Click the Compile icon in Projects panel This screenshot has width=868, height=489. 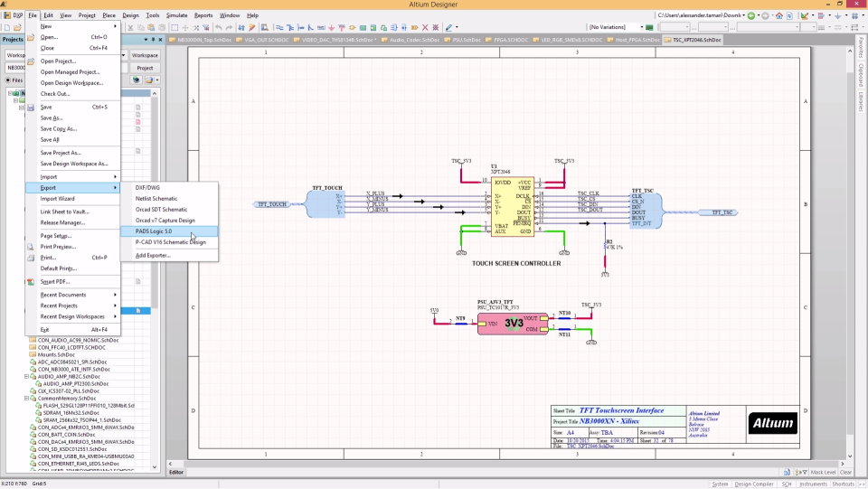[136, 80]
